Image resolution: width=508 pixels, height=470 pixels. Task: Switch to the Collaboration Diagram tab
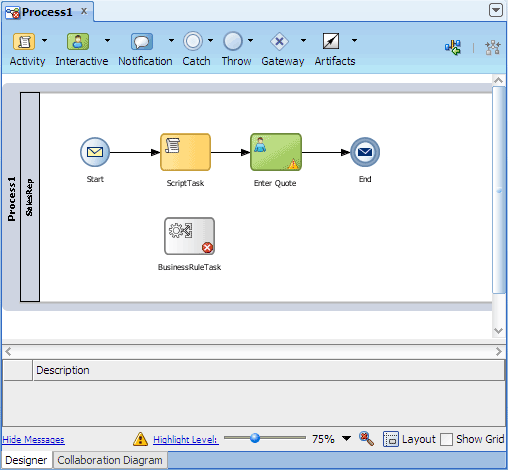click(x=110, y=460)
